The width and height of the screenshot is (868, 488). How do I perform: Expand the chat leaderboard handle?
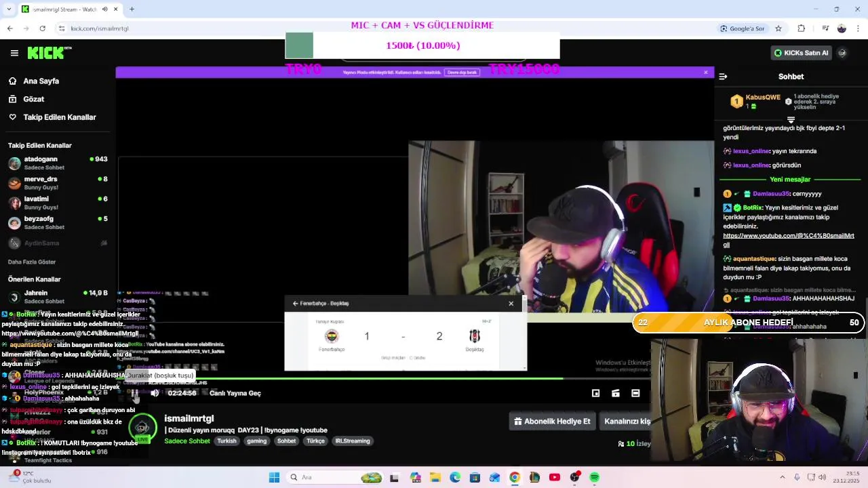click(791, 120)
